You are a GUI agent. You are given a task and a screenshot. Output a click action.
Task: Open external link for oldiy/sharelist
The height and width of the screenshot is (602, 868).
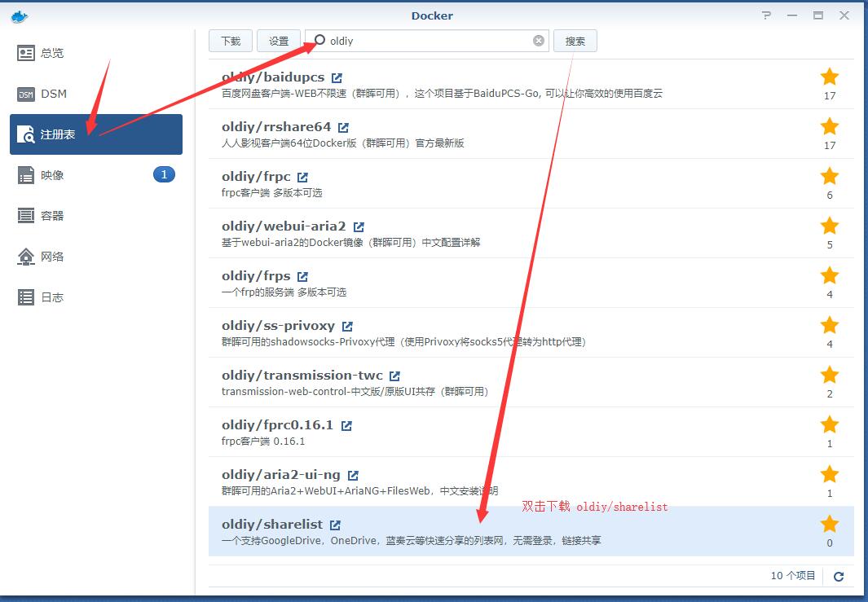(x=336, y=525)
